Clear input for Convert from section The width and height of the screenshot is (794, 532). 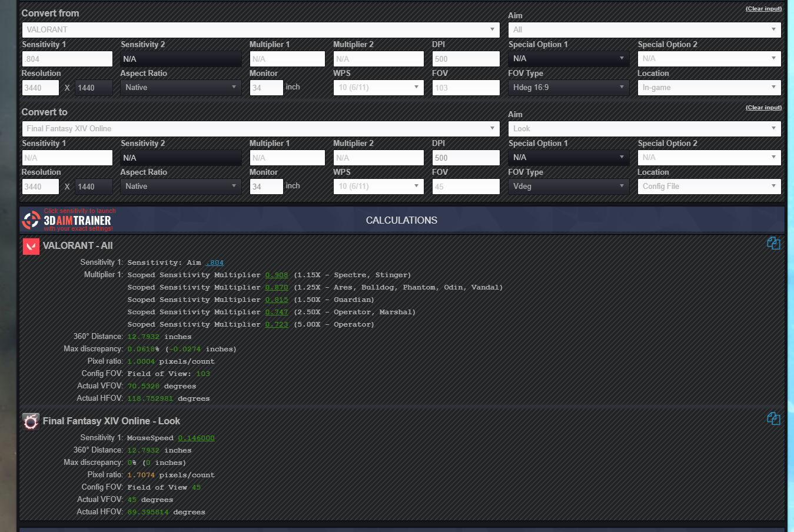pos(763,9)
